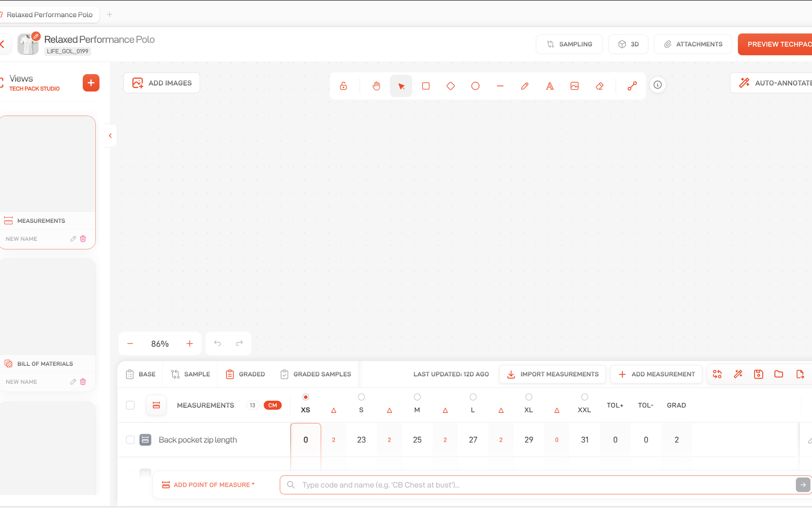Open the measurements folder icon
812x508 pixels.
(779, 374)
